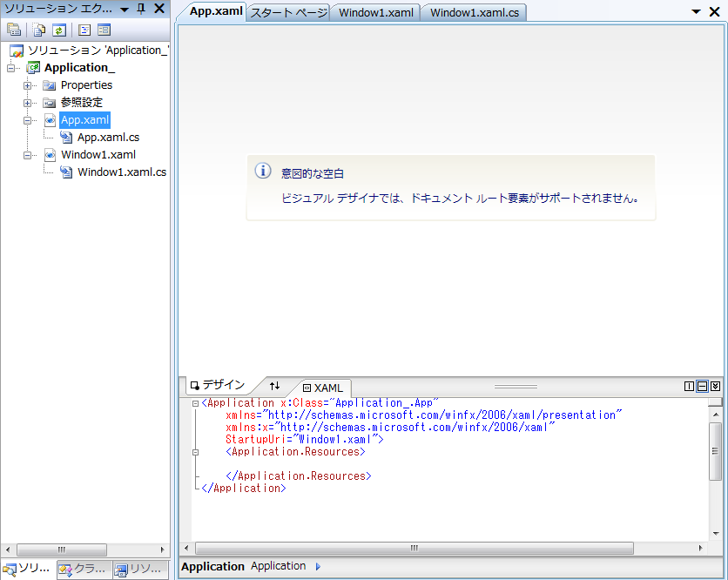Screen dimensions: 728x580
Task: Expand the 参照設定 folder
Action: 27,103
